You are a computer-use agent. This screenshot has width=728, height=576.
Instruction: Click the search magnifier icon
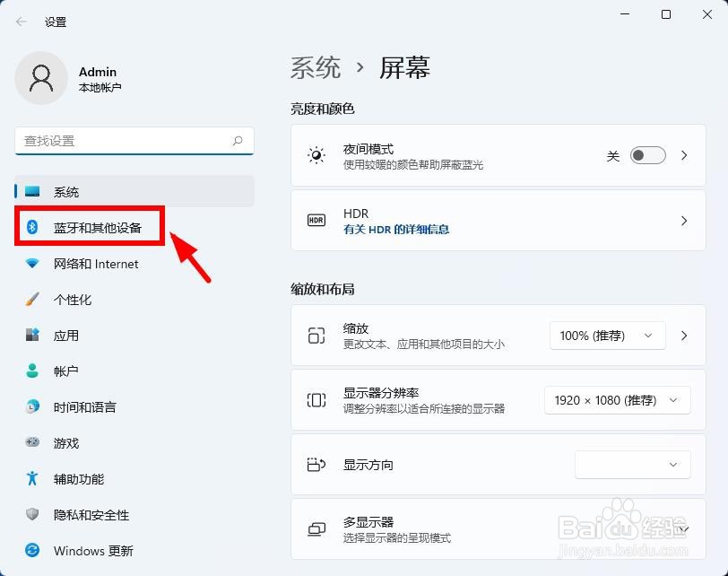pos(238,141)
